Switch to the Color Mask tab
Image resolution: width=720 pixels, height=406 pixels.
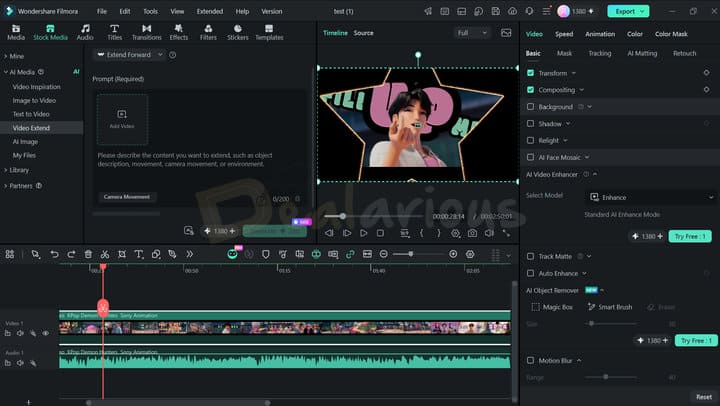pyautogui.click(x=671, y=34)
